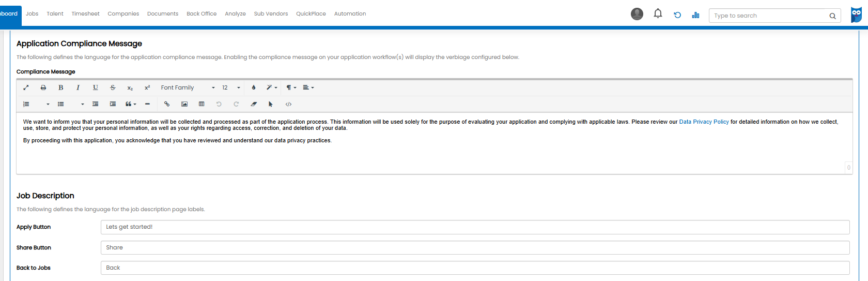
Task: Open the text color picker droplet
Action: tap(254, 87)
